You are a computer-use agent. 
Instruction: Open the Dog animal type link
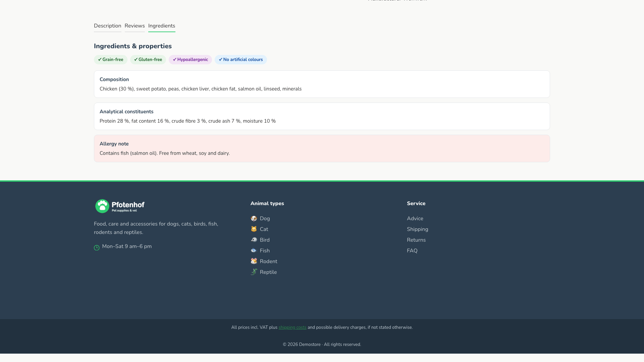(x=265, y=219)
